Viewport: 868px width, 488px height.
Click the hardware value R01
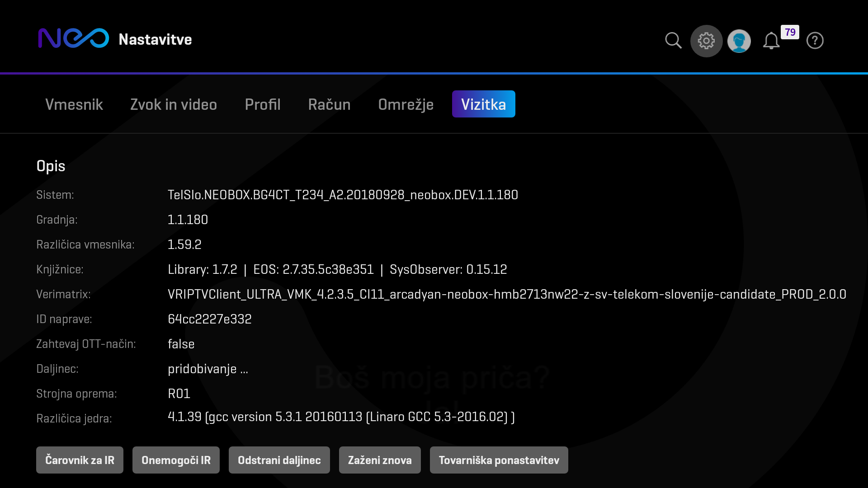[x=179, y=394]
